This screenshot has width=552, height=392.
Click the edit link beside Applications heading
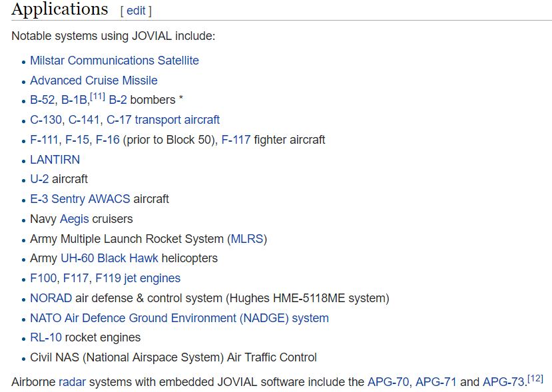[136, 11]
